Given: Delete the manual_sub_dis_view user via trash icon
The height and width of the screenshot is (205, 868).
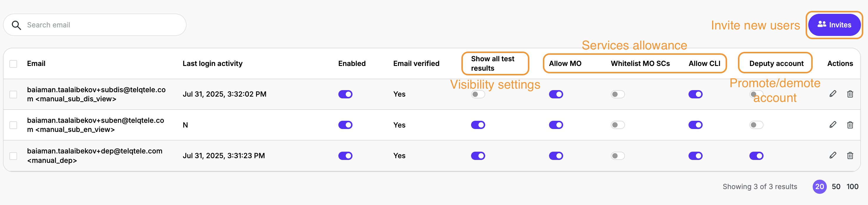Looking at the screenshot, I should (x=850, y=94).
